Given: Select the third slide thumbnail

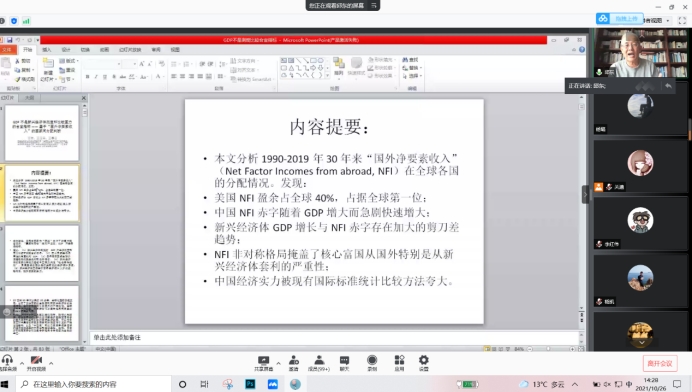Looking at the screenshot, I should (x=42, y=253).
